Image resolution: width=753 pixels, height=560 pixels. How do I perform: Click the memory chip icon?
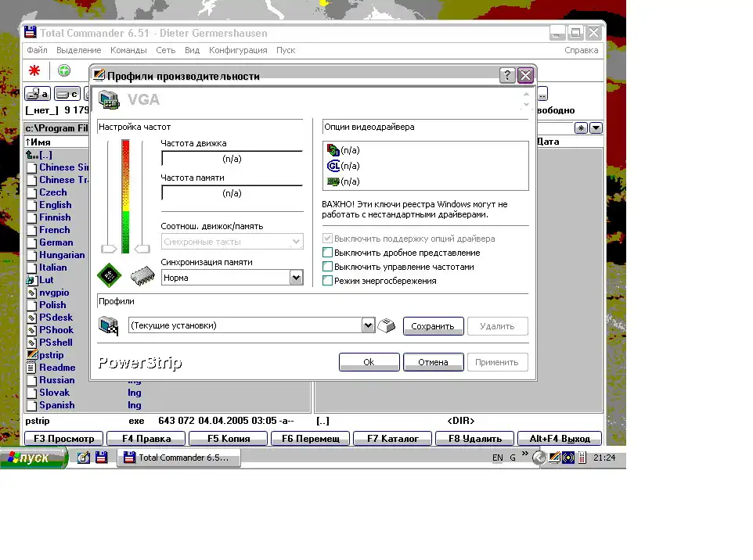tap(142, 276)
